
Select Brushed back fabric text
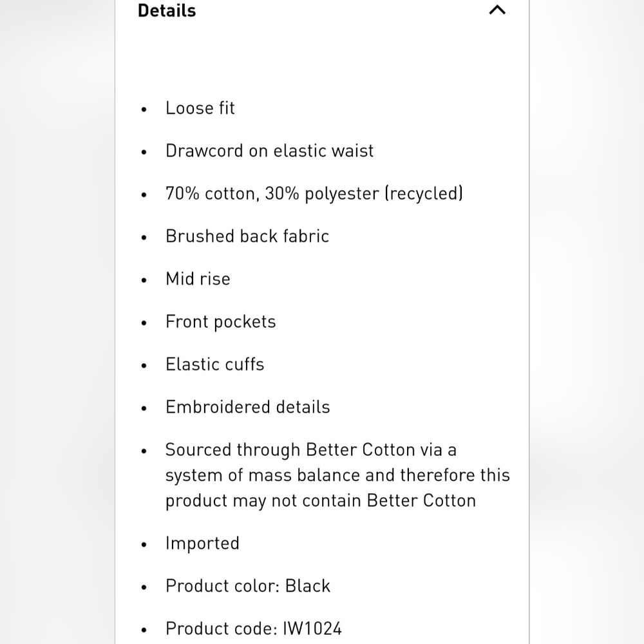coord(247,236)
